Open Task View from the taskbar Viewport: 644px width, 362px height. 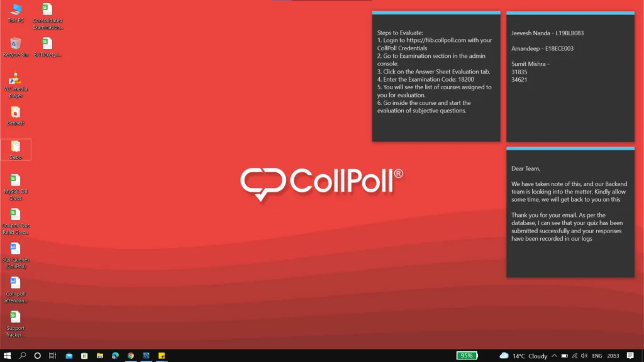click(x=53, y=356)
